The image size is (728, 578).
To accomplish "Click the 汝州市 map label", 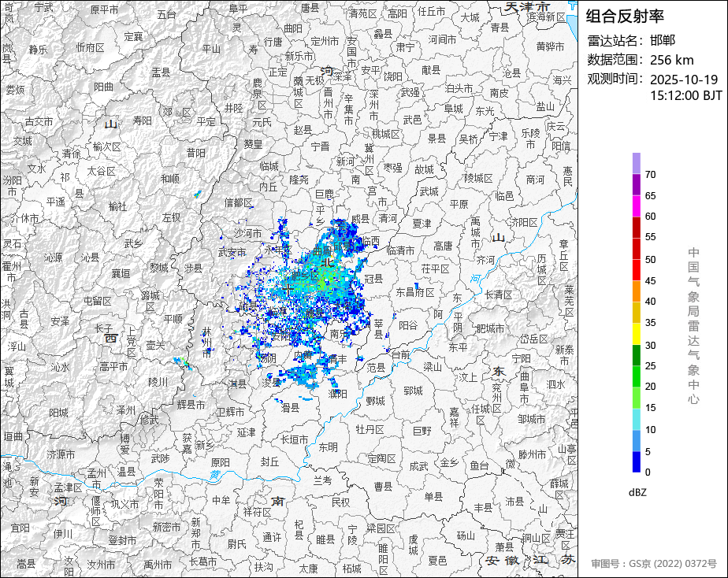I will coord(101,565).
